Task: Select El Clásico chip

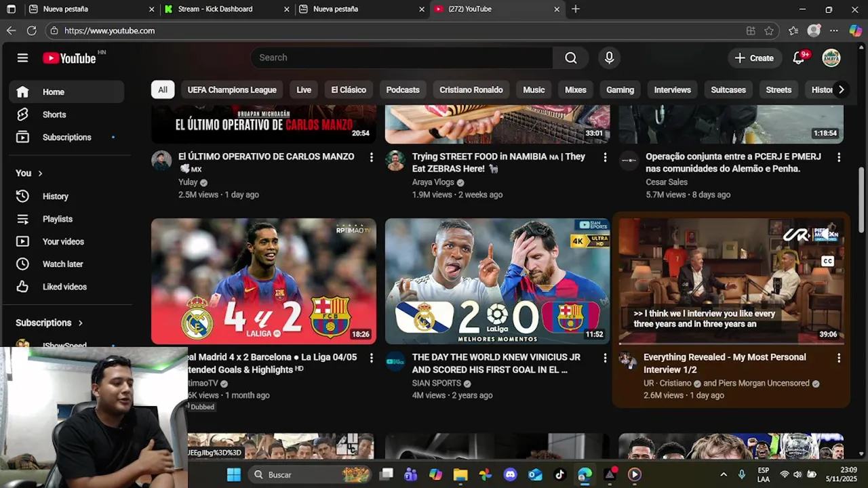Action: [349, 89]
